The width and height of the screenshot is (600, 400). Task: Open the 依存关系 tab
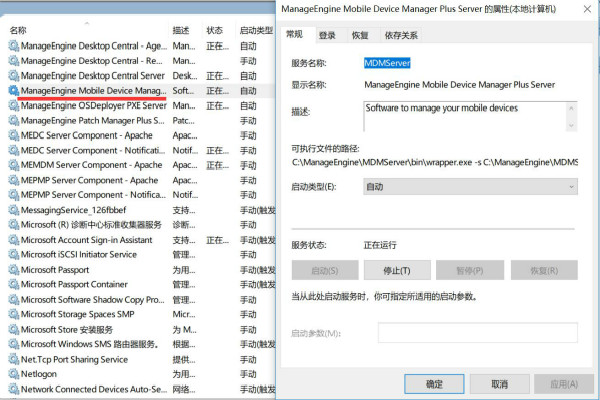click(x=401, y=36)
